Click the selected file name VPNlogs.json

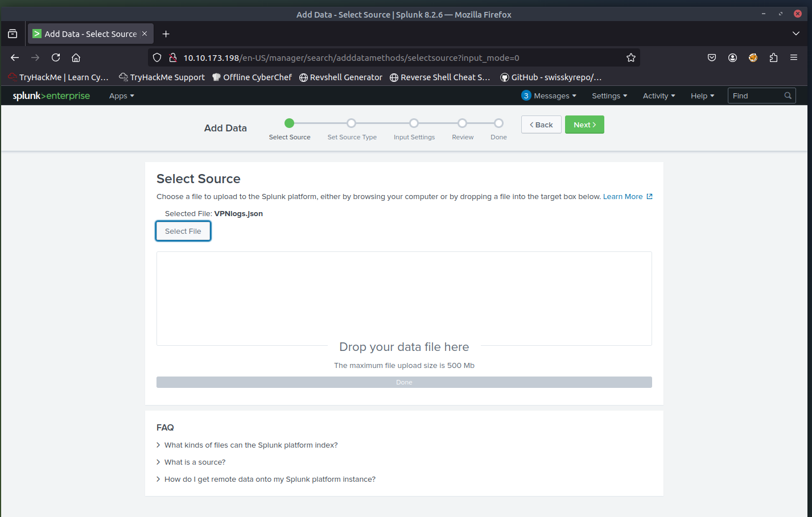[238, 214]
